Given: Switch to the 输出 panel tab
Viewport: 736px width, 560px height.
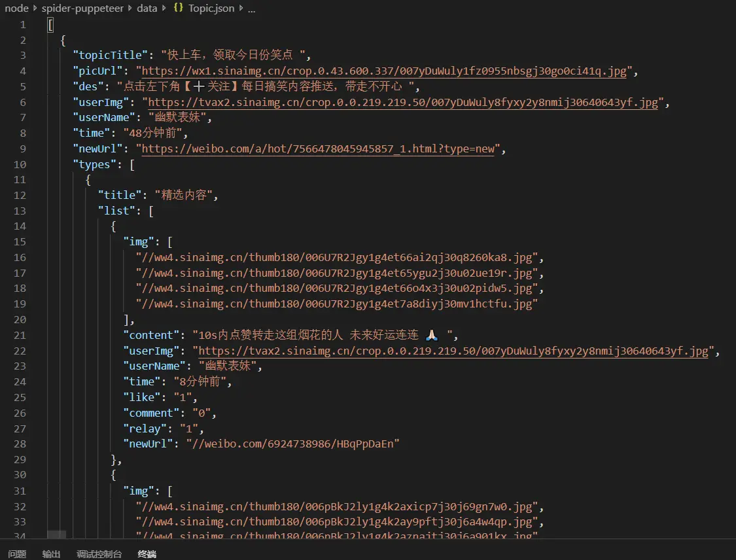Looking at the screenshot, I should [51, 554].
